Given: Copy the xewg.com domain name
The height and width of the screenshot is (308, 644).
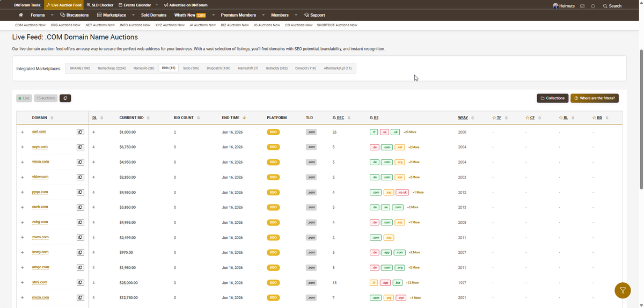Looking at the screenshot, I should point(80,252).
